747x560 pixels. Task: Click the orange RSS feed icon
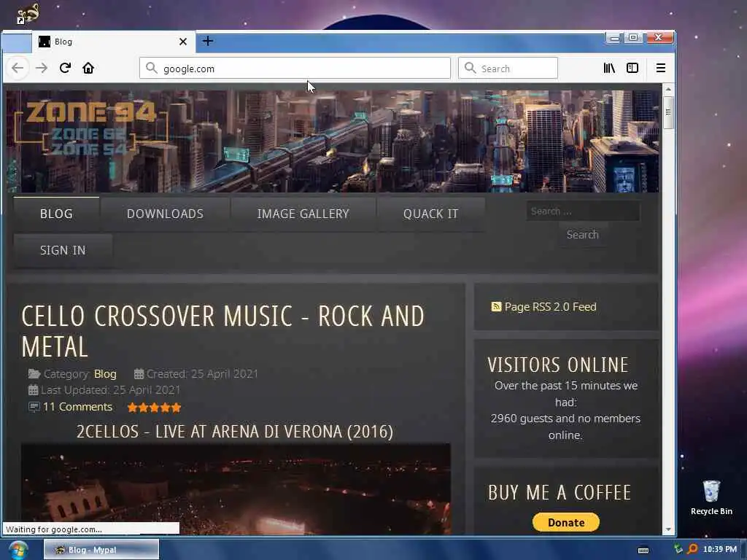click(496, 307)
